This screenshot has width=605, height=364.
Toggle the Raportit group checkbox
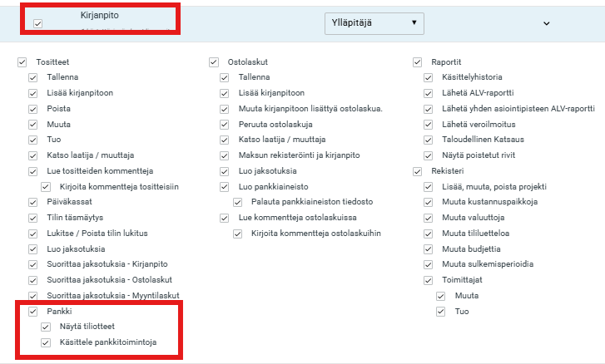417,61
